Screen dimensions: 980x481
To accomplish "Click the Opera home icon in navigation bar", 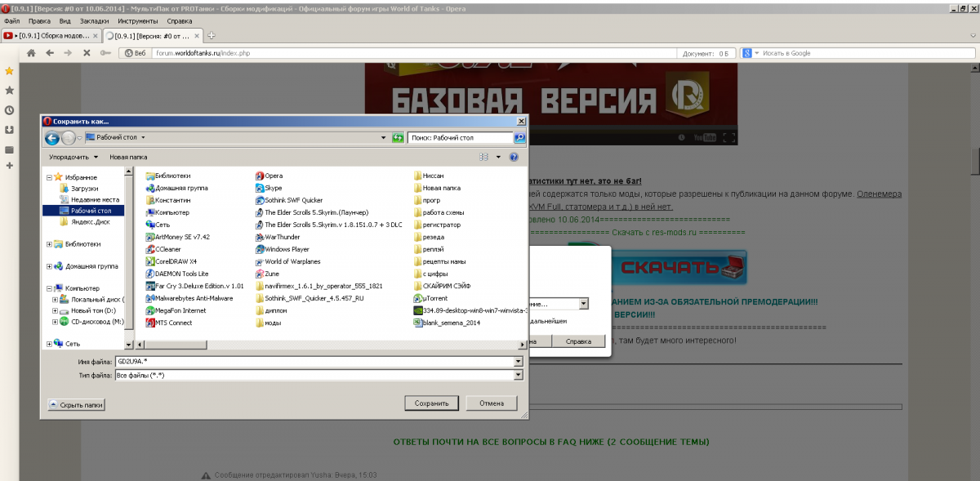I will click(32, 53).
